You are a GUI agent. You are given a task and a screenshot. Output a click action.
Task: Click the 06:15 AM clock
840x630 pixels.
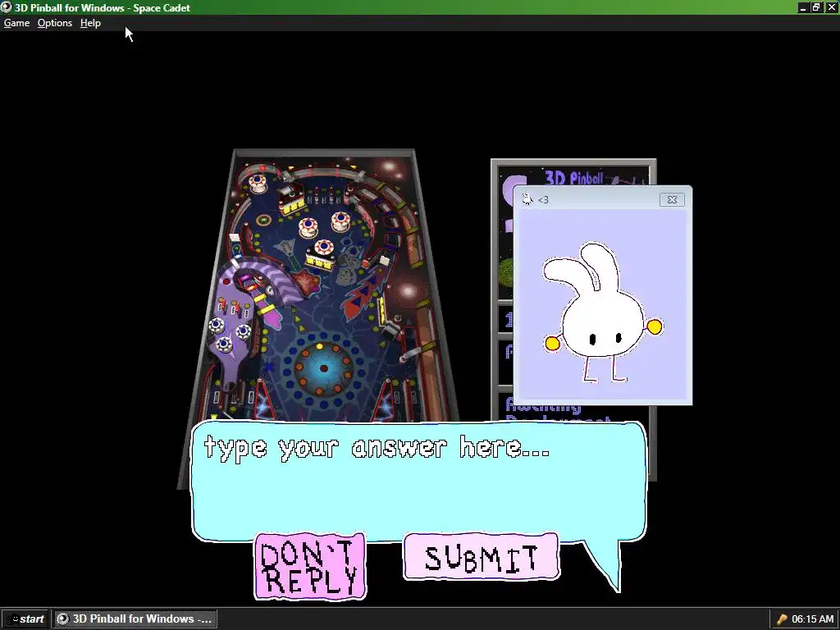click(812, 619)
